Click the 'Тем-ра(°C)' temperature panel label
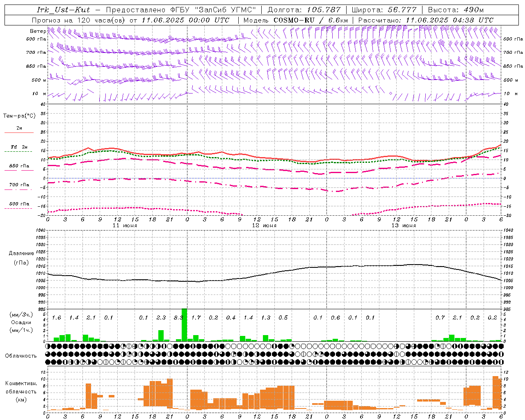This screenshot has width=525, height=420. (x=19, y=116)
